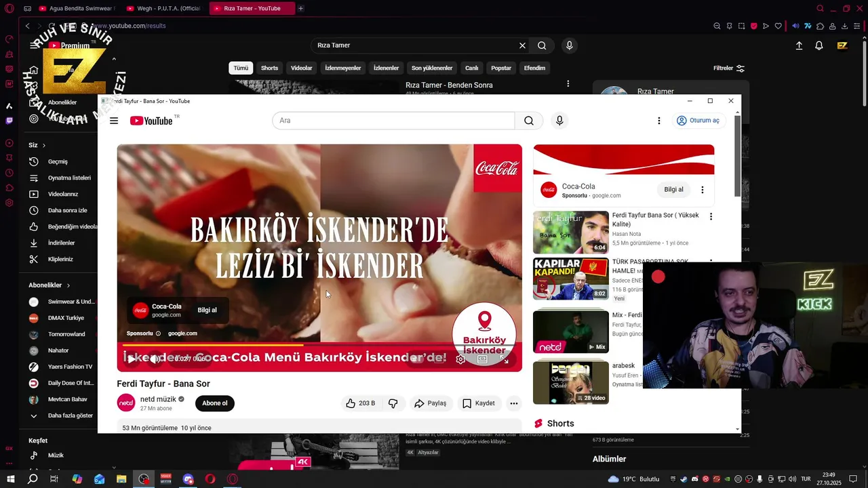The height and width of the screenshot is (488, 868).
Task: Dislike the Ferdi Tayfur video
Action: click(393, 403)
